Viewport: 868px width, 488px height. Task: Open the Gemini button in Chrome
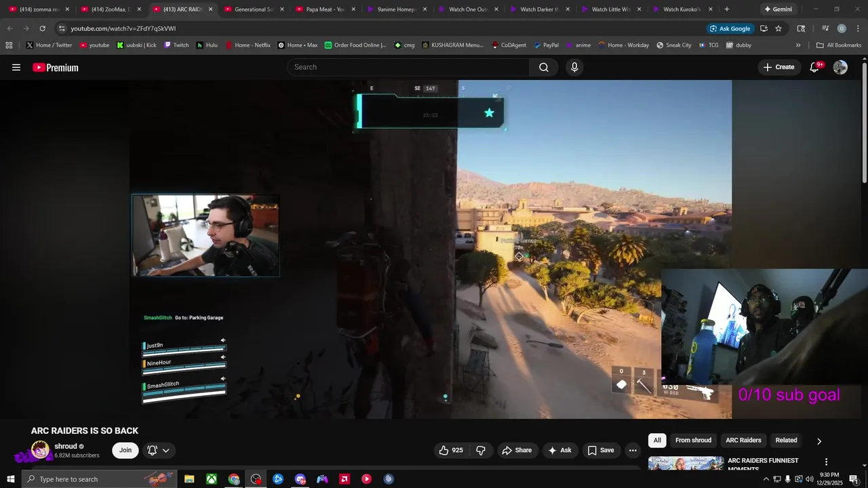pos(777,9)
